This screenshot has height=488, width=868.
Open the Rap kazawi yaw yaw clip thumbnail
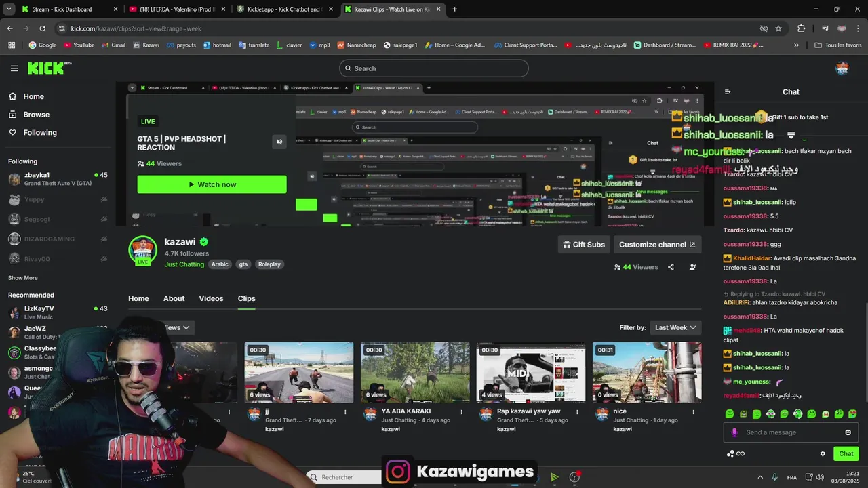pos(531,372)
